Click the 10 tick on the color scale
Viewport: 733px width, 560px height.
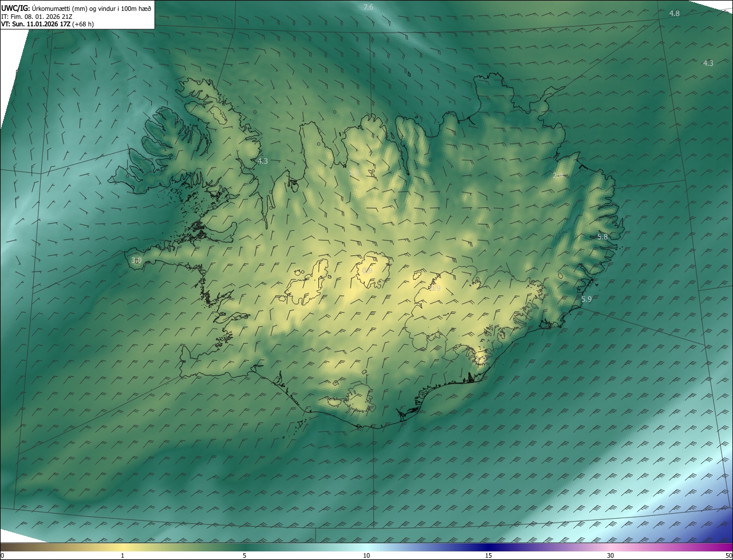point(366,555)
